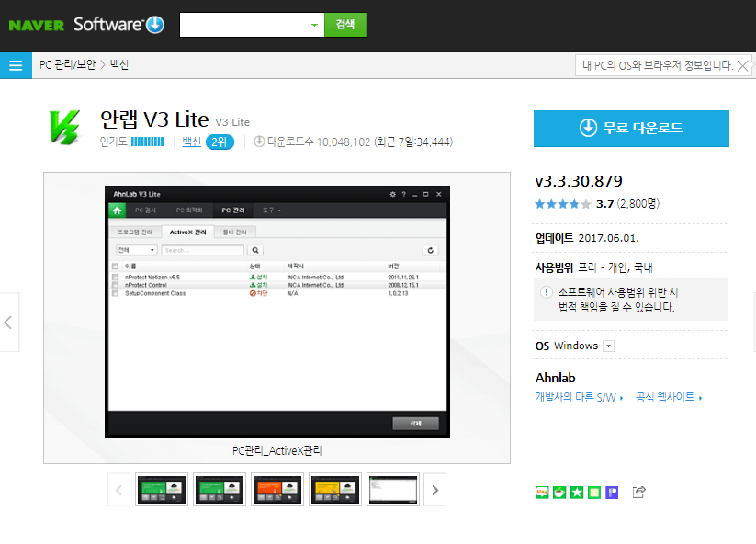
Task: Share to Naver Cafe with the cup icon
Action: tap(559, 492)
